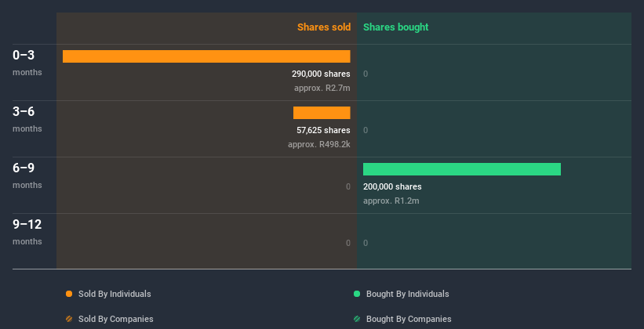This screenshot has width=644, height=329.
Task: Click the green Bought By Individuals legend dot
Action: (357, 294)
